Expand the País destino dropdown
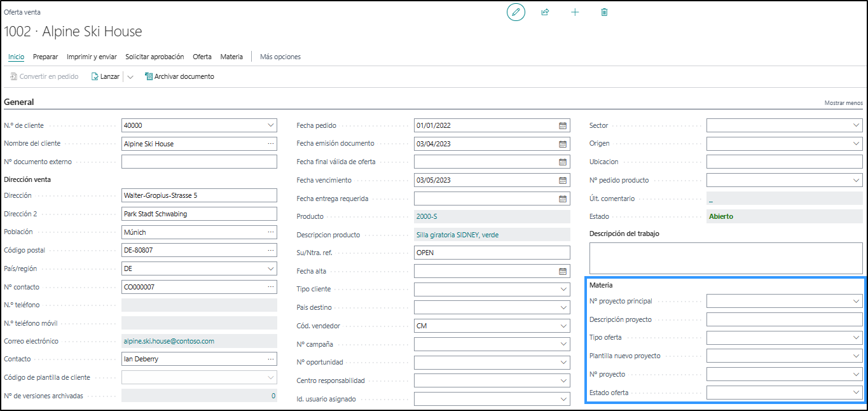The height and width of the screenshot is (411, 868). tap(563, 308)
